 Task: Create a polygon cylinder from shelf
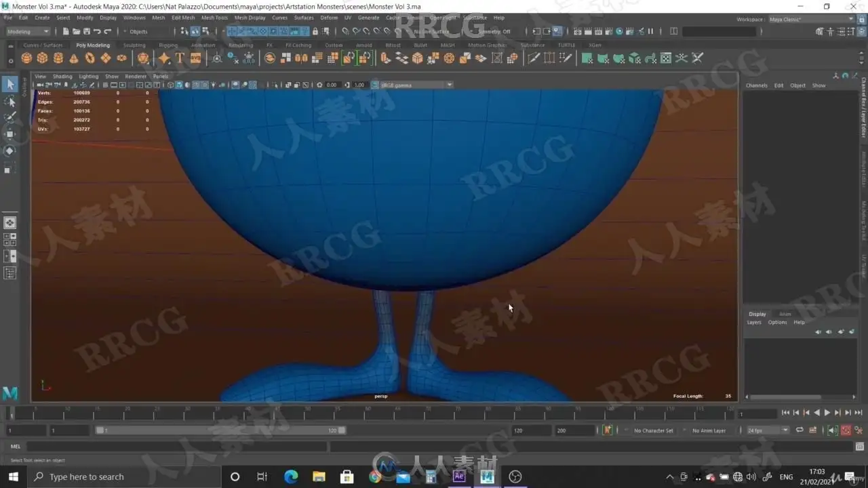58,58
